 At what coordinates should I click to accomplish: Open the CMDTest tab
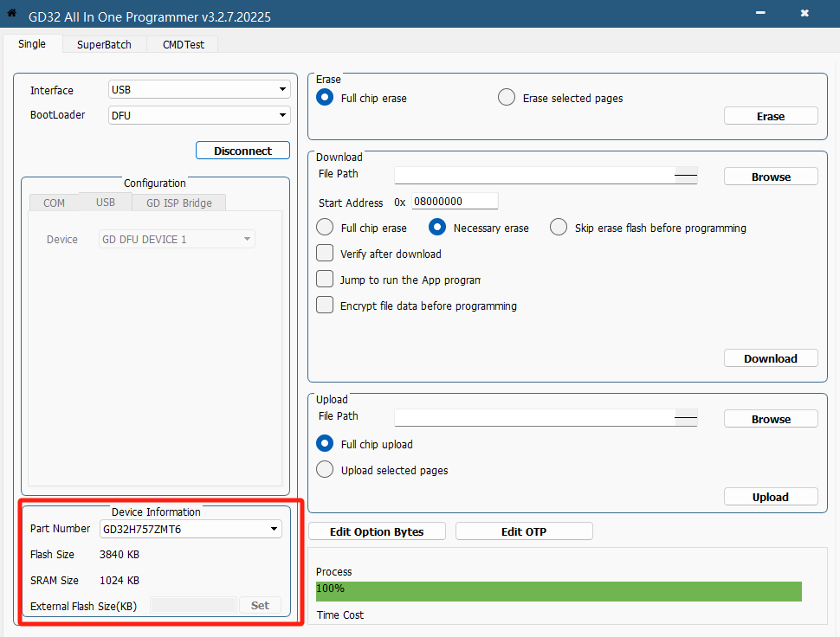184,44
